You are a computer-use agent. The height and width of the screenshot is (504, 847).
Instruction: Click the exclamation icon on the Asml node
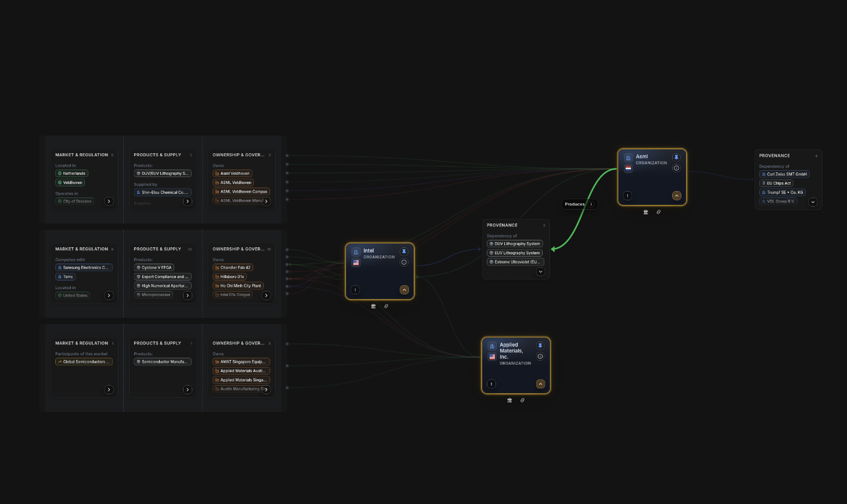[x=627, y=196]
